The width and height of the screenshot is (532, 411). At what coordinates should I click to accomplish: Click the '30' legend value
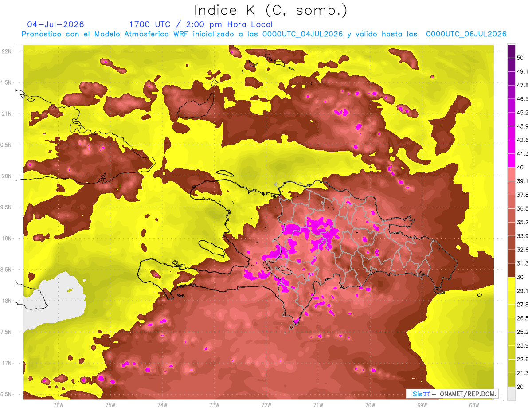point(521,277)
